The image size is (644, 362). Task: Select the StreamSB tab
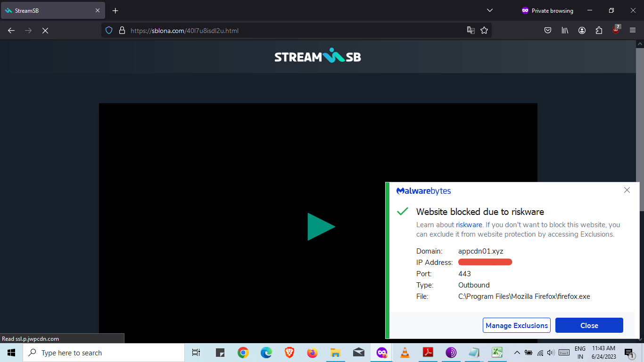click(53, 10)
